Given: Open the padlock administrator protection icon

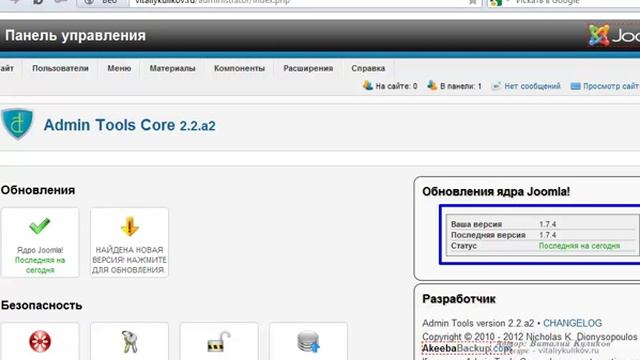Looking at the screenshot, I should pyautogui.click(x=219, y=342).
